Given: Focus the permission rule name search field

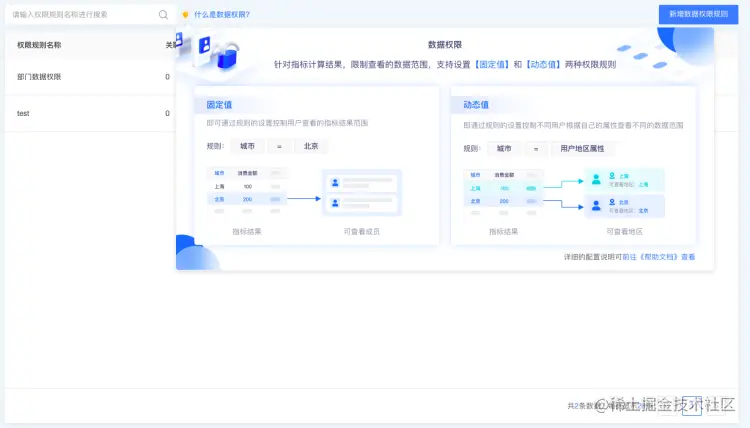Looking at the screenshot, I should (x=90, y=15).
